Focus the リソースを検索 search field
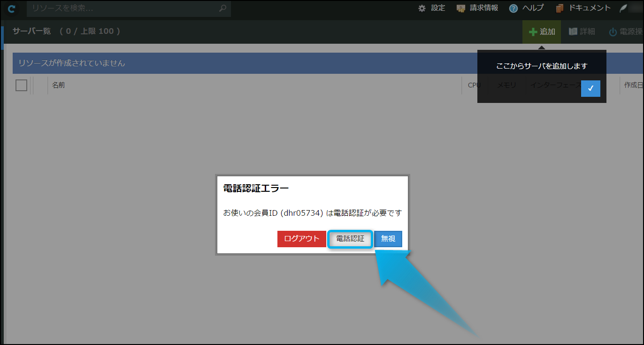644x345 pixels. point(122,8)
